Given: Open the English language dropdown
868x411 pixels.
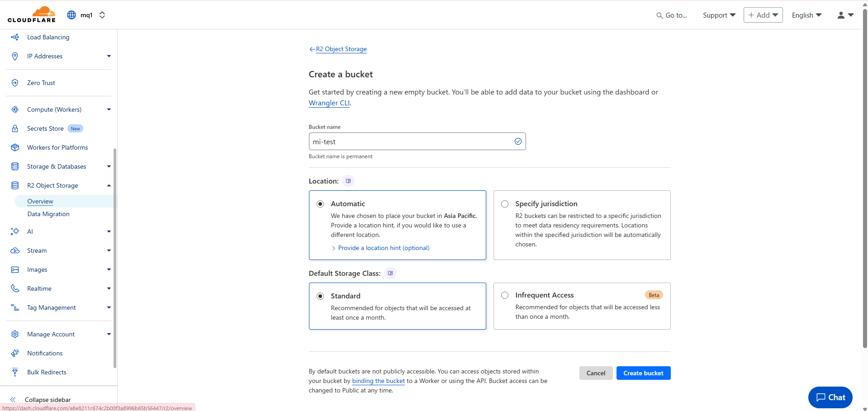Looking at the screenshot, I should coord(806,15).
